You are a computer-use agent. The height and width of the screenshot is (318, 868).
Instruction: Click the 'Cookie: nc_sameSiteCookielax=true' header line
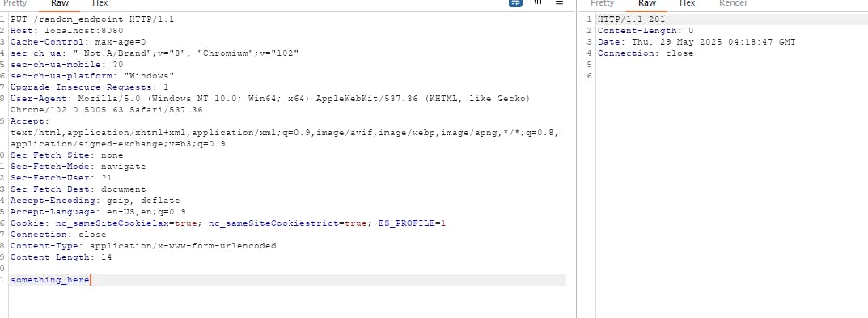[x=228, y=224]
